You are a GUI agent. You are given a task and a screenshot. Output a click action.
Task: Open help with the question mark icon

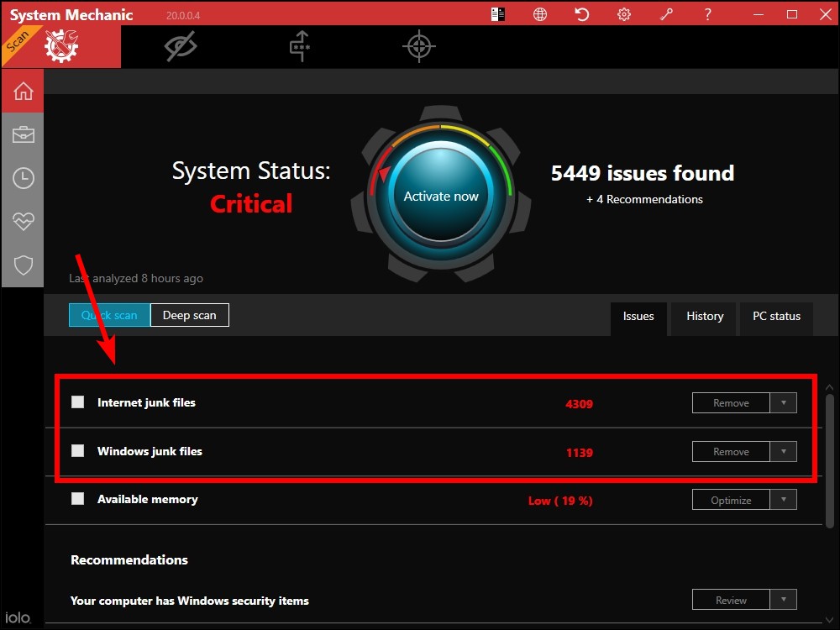[707, 14]
